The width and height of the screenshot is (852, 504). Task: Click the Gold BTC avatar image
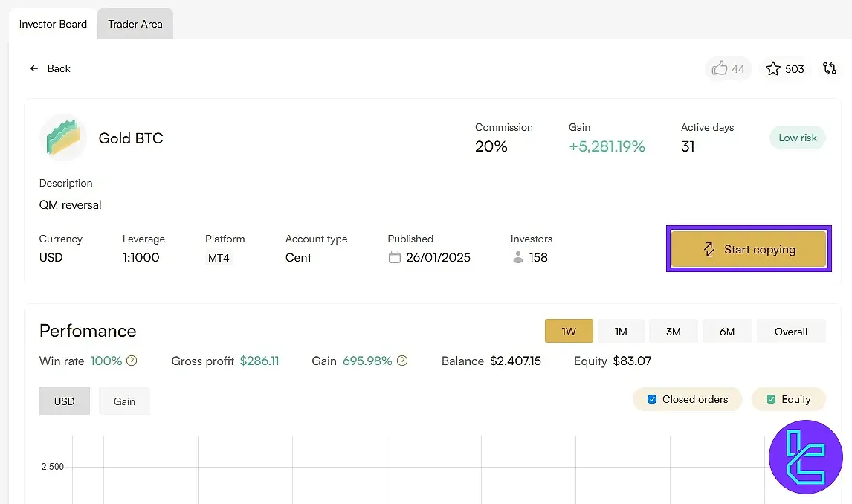point(63,138)
